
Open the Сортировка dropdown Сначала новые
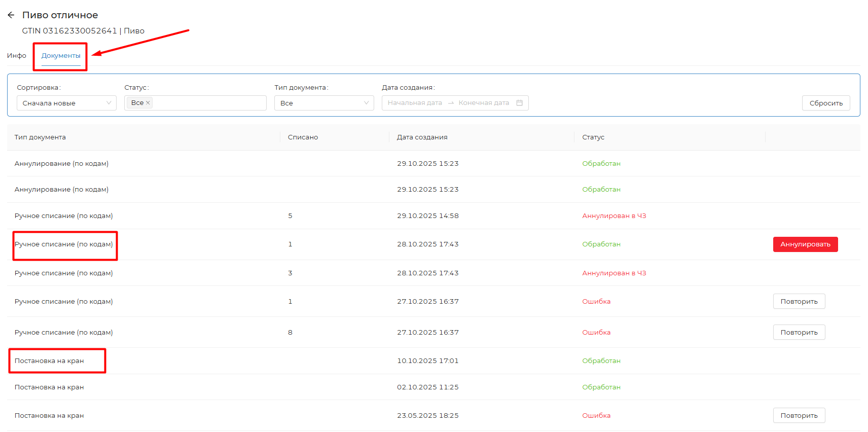(66, 103)
